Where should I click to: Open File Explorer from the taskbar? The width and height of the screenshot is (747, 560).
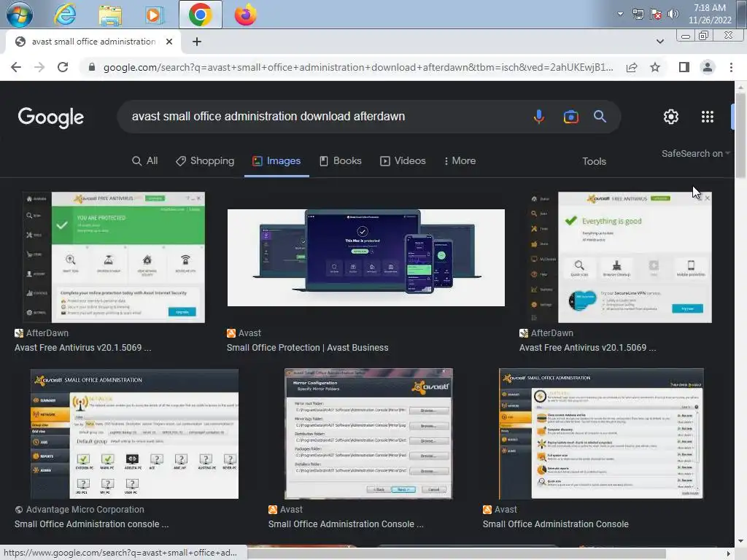110,15
